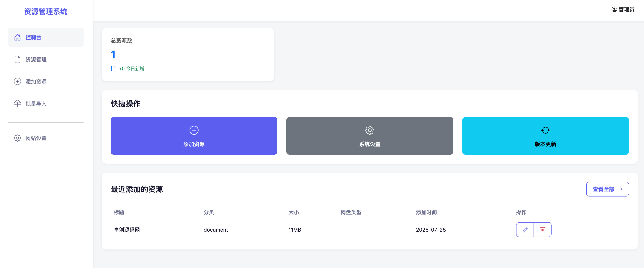The width and height of the screenshot is (644, 268).
Task: Click the 添加时间 column header
Action: [426, 212]
